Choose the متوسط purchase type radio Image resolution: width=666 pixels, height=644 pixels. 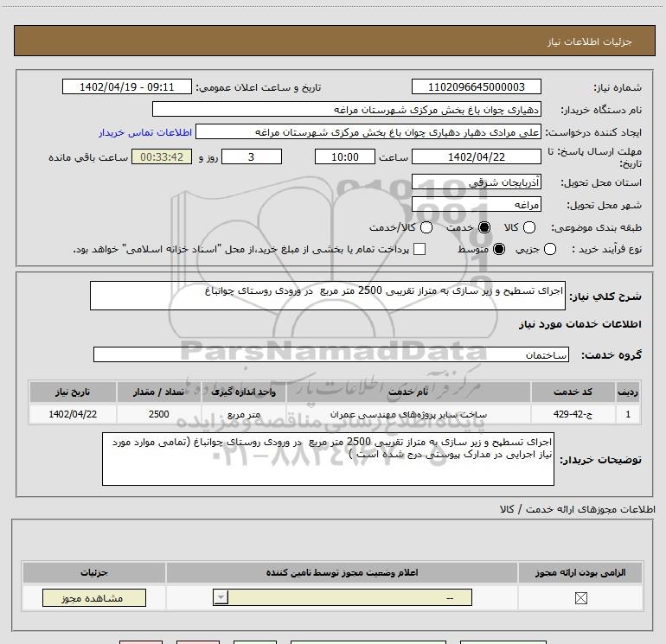(499, 249)
